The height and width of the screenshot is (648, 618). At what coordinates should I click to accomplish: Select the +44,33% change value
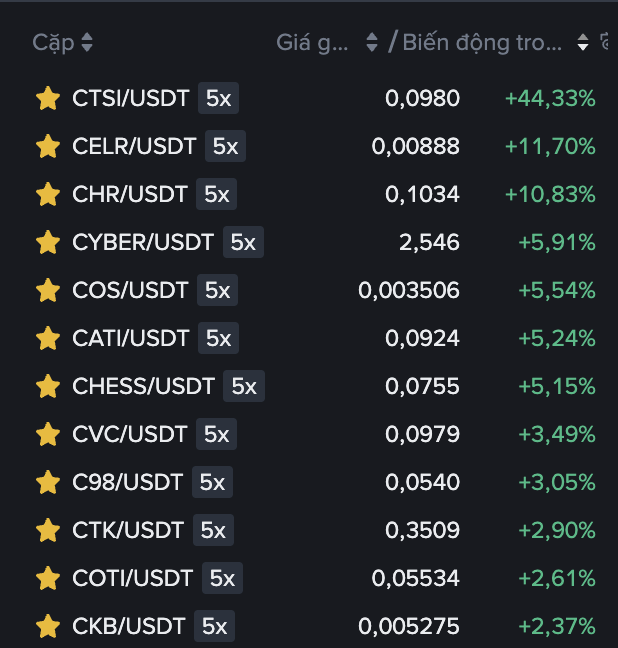click(x=550, y=98)
